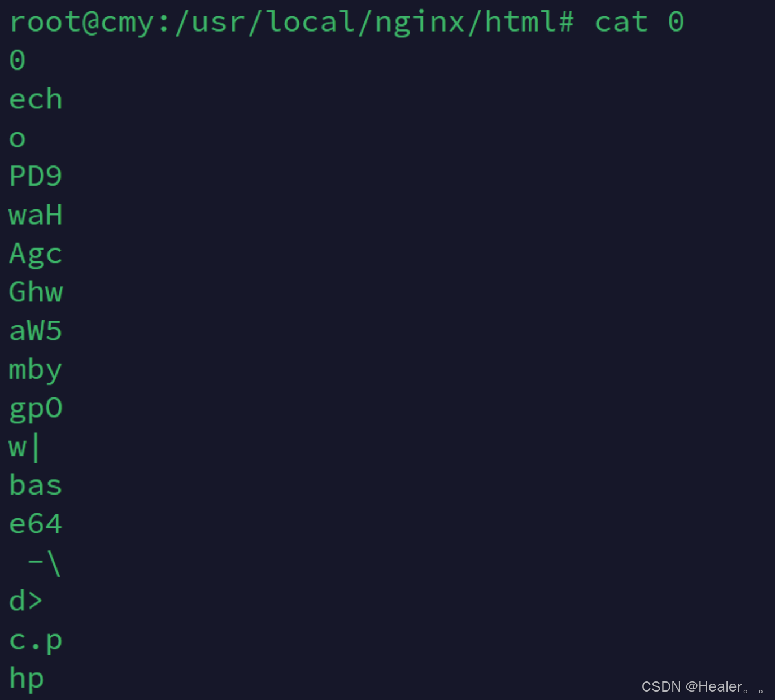
Task: Click the output line 'ech'
Action: tap(36, 99)
